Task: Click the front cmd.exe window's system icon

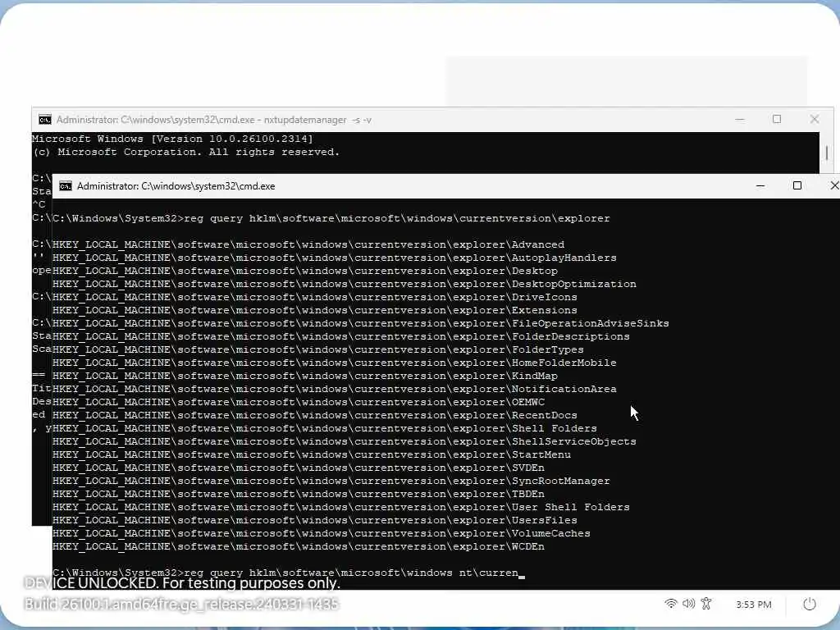Action: click(66, 186)
